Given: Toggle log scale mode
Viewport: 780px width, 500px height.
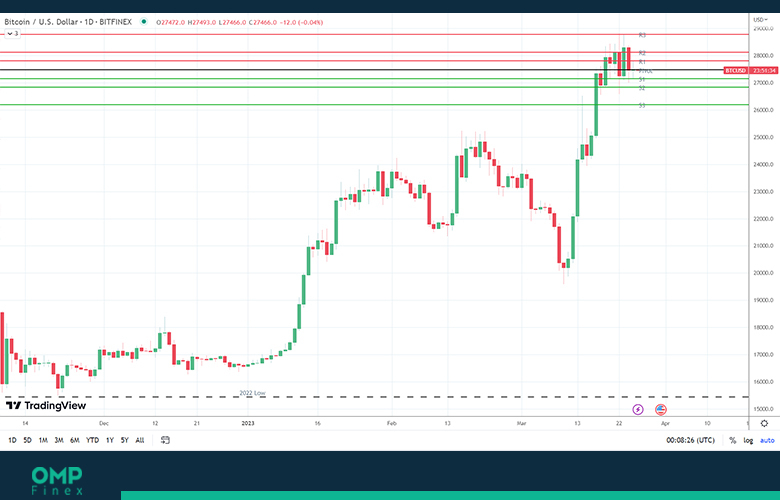Looking at the screenshot, I should [748, 440].
